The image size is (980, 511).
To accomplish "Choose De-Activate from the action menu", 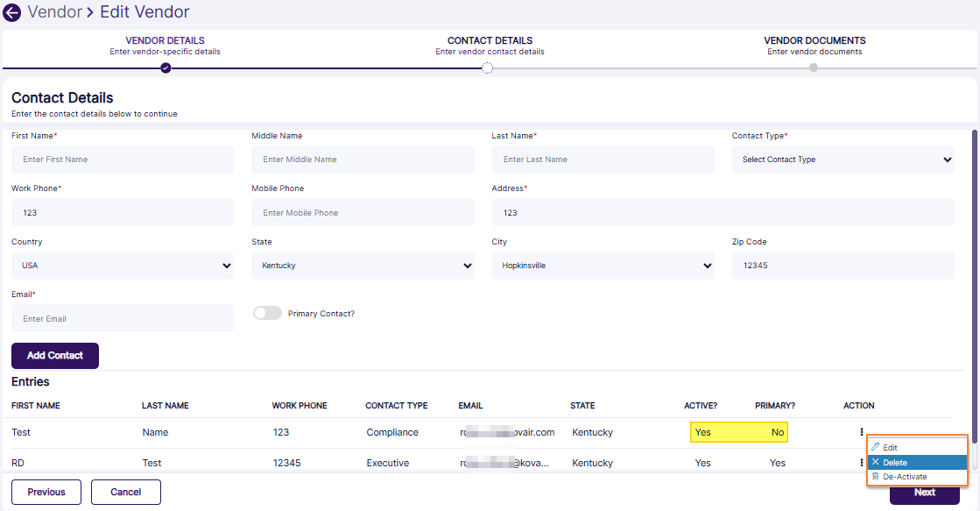I will click(905, 477).
